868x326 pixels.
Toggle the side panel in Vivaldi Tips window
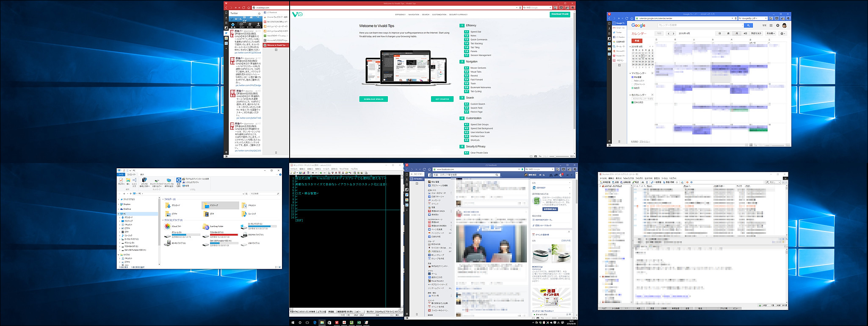[x=226, y=156]
